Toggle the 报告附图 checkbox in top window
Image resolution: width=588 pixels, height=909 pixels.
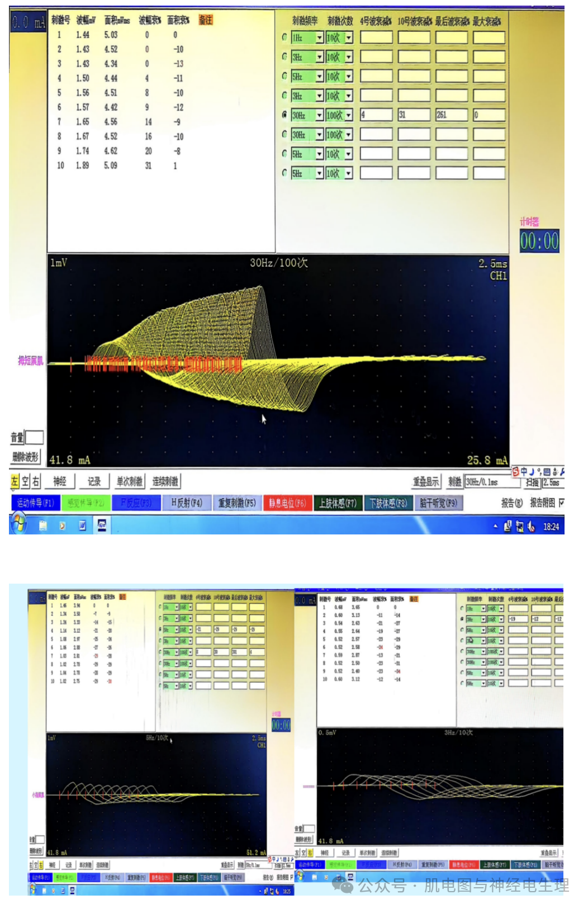(561, 503)
